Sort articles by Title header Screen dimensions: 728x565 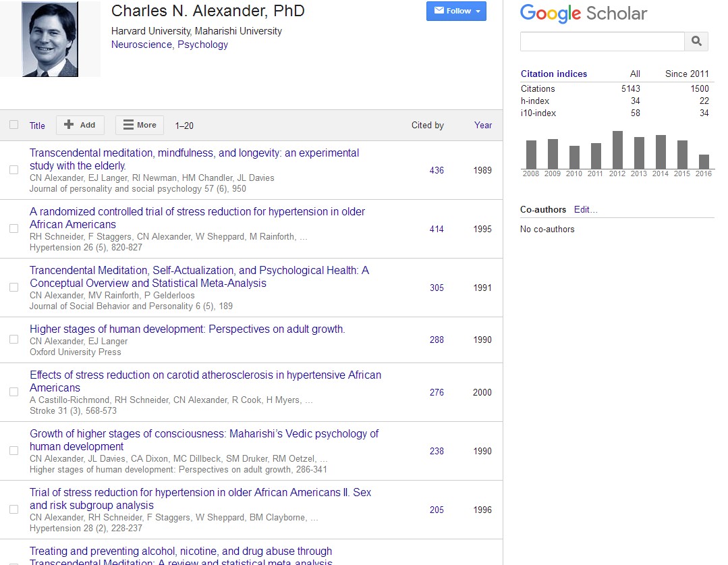[x=37, y=126]
